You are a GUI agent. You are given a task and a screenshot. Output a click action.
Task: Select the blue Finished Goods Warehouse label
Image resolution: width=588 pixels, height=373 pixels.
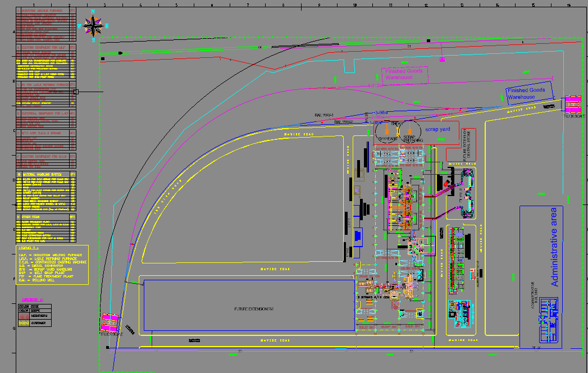click(526, 93)
